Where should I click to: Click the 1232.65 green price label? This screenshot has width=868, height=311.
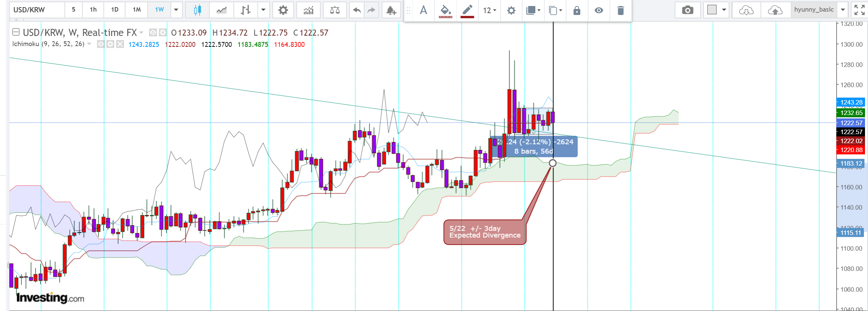pyautogui.click(x=850, y=113)
